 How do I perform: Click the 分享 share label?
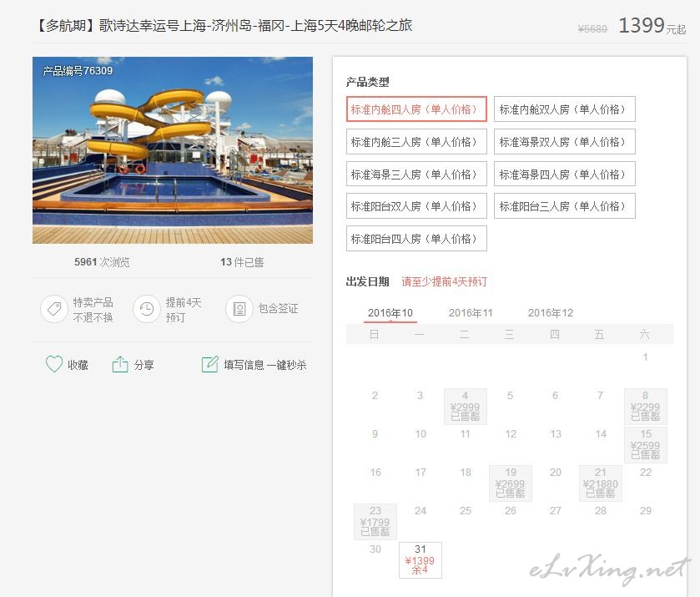(x=144, y=365)
